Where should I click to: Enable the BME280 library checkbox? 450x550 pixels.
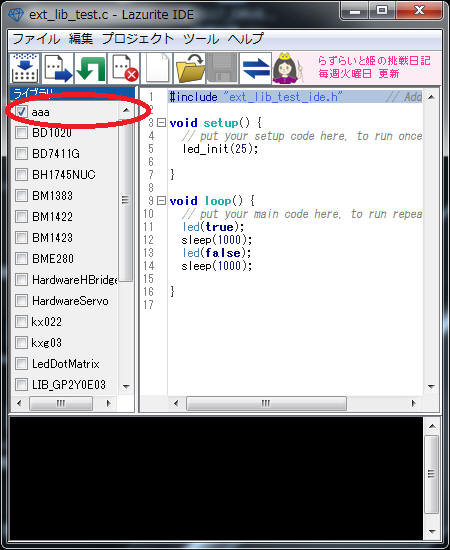21,259
